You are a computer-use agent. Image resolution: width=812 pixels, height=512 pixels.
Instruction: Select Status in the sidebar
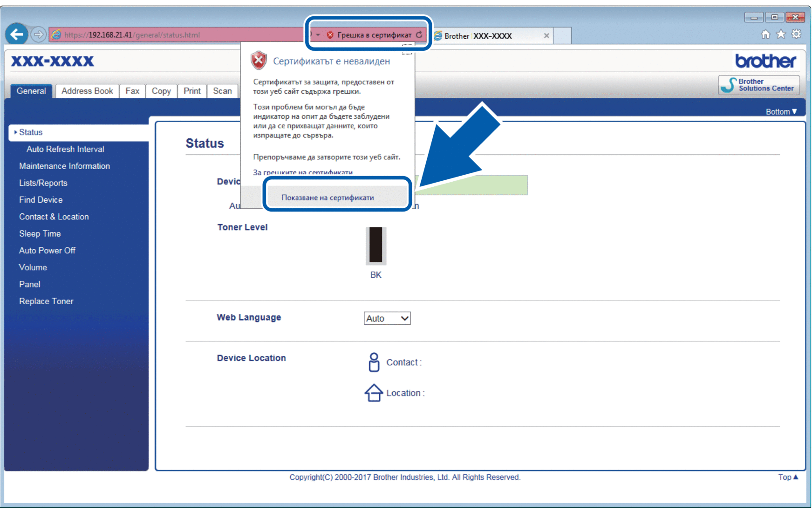pyautogui.click(x=78, y=132)
